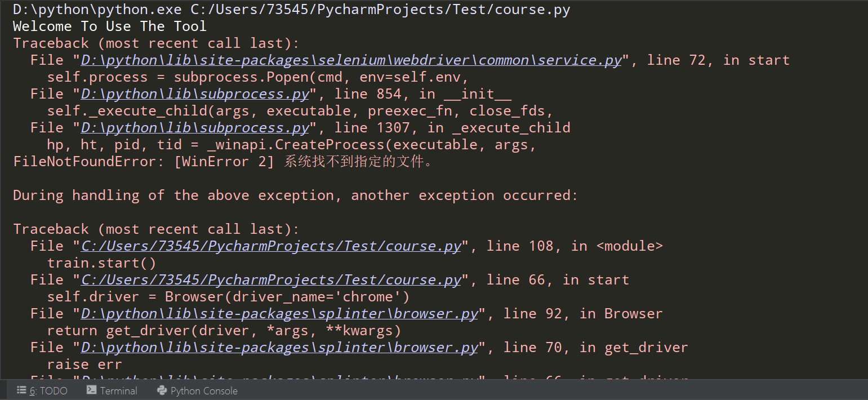
Task: Click the train.start() code line
Action: (101, 263)
